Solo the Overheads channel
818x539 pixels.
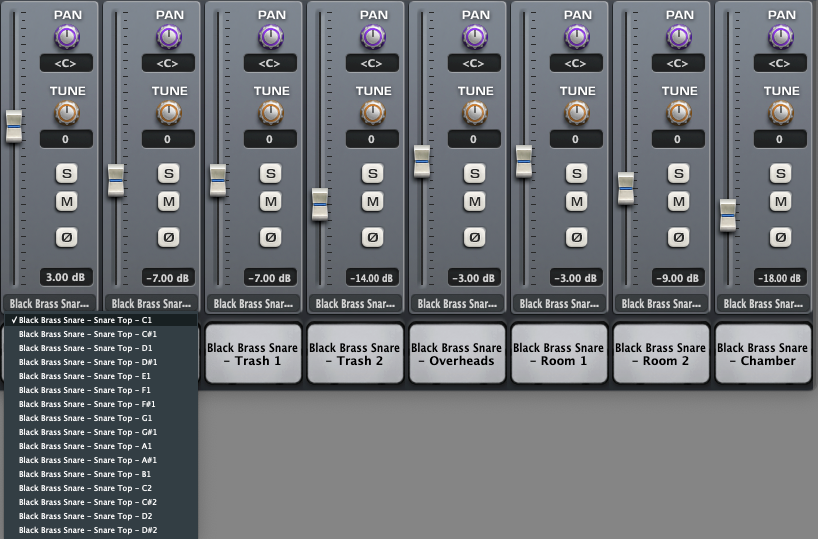point(474,173)
